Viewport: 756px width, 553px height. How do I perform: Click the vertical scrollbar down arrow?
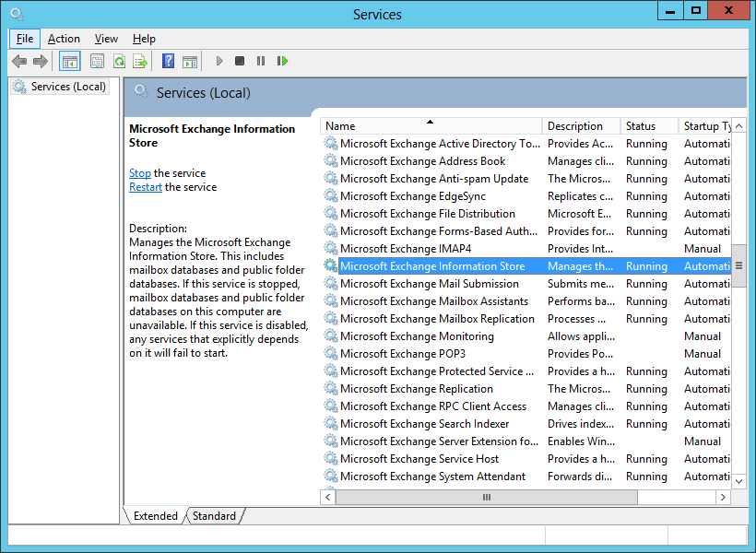tap(738, 480)
